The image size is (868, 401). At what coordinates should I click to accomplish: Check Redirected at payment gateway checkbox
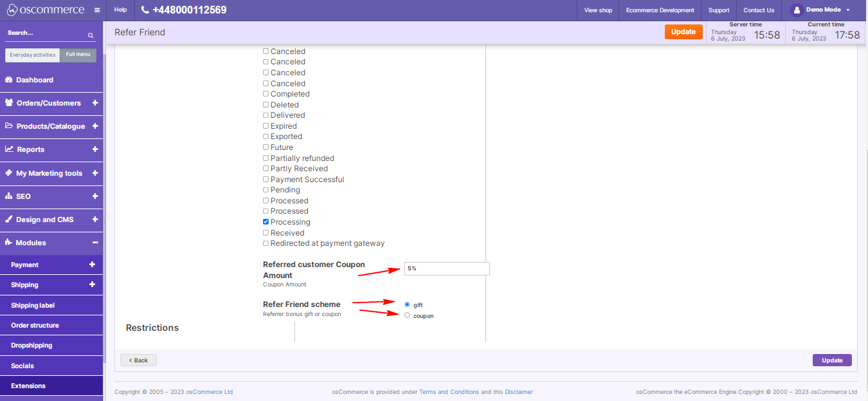click(x=266, y=243)
